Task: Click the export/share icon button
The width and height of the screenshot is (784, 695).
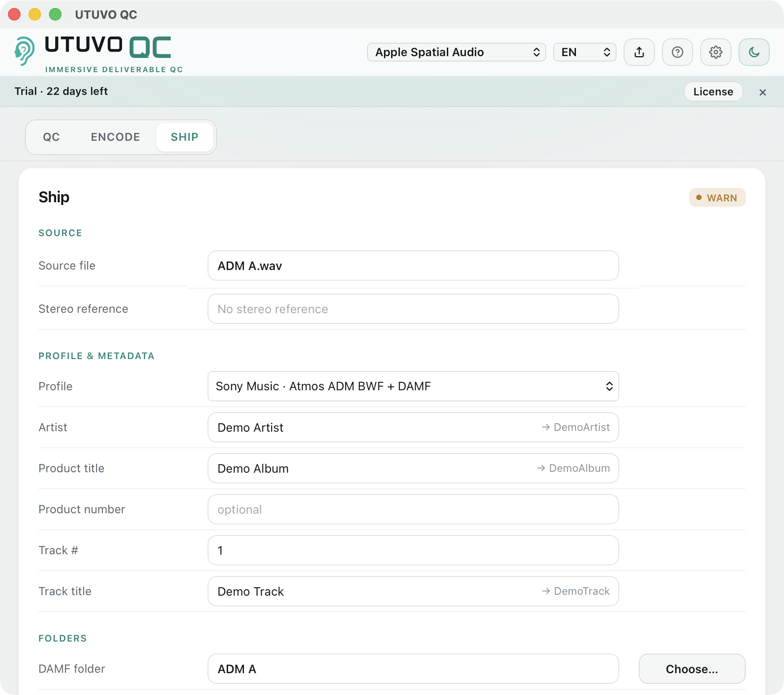Action: click(639, 52)
